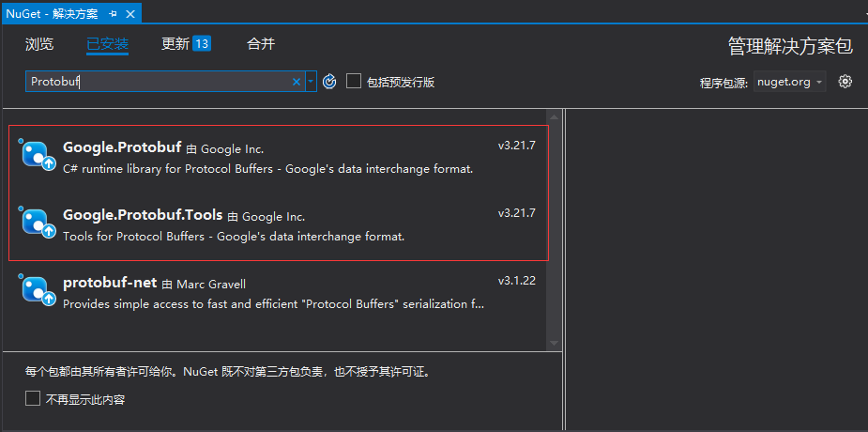
Task: Switch to the 浏览 tab
Action: point(39,44)
